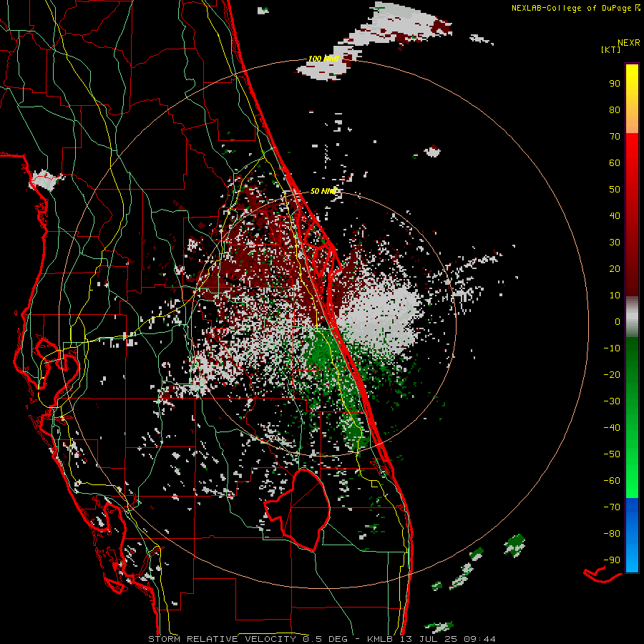644x644 pixels.
Task: Click the -70 knot scale label
Action: 612,507
